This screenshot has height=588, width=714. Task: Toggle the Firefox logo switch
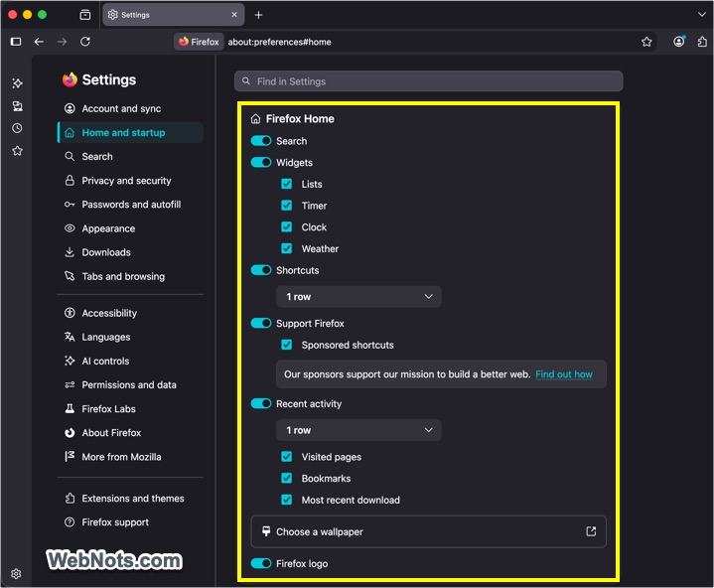point(261,563)
